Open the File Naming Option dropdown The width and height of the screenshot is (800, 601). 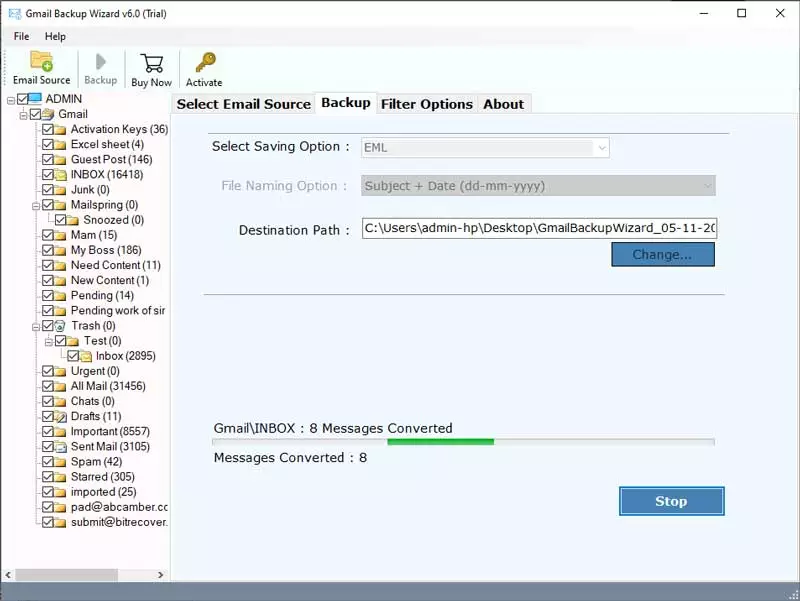point(538,186)
